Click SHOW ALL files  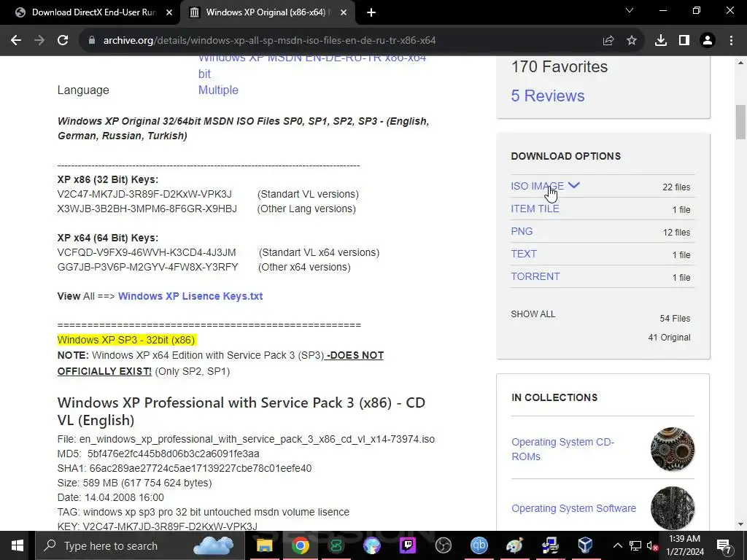pos(533,314)
